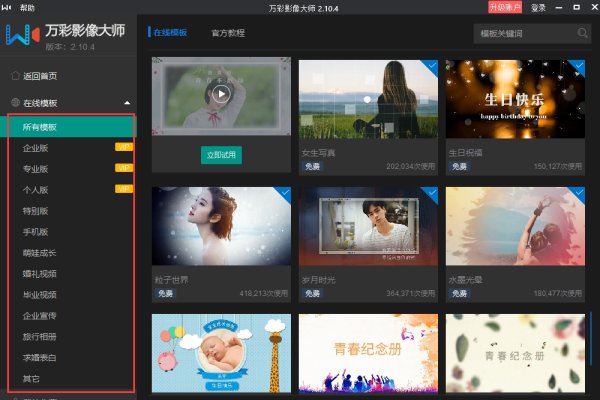Click the small app icon in title bar
Screen dimensions: 600x400
(x=9, y=7)
